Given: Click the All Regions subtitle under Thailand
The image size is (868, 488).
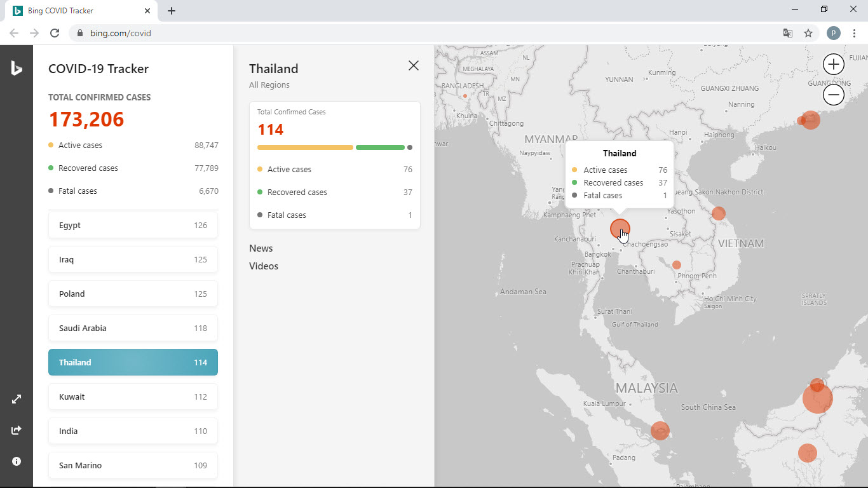Looking at the screenshot, I should [x=269, y=85].
